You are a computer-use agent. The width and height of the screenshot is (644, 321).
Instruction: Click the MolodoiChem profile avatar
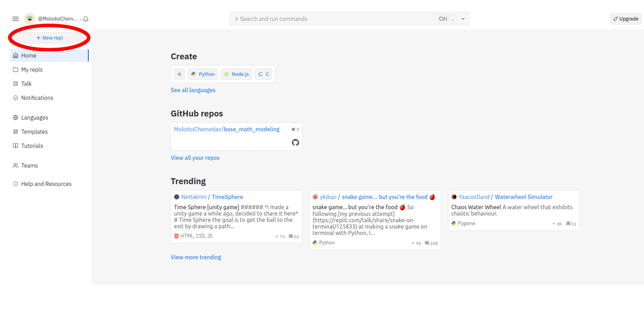(30, 19)
